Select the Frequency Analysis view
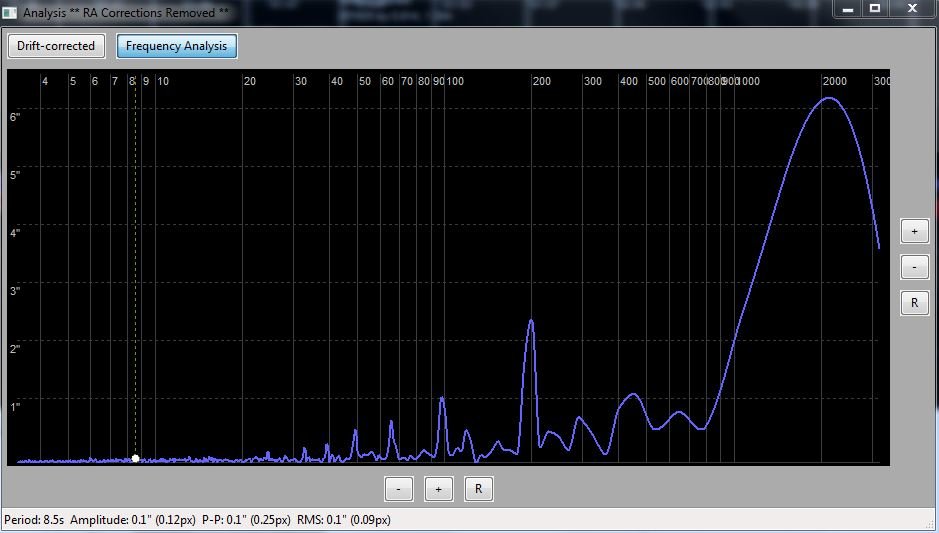Screen dimensions: 939x533 [177, 46]
